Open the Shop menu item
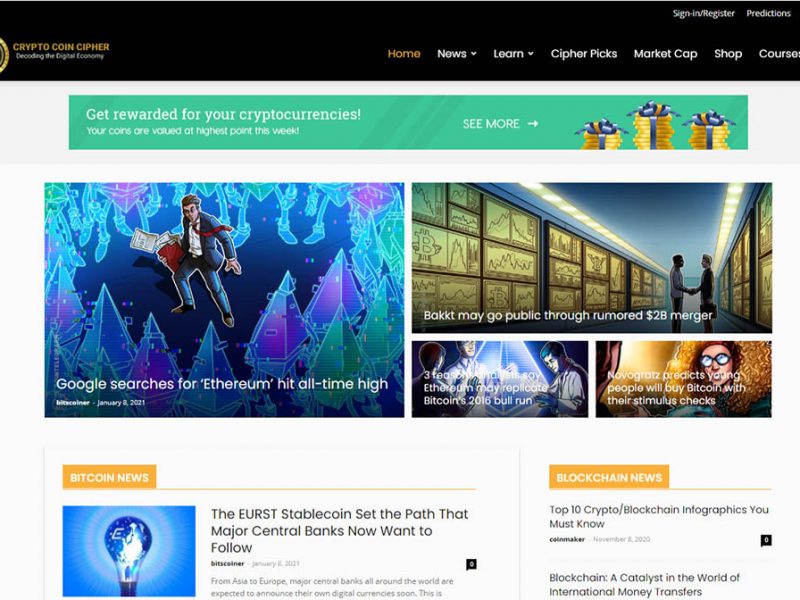The width and height of the screenshot is (800, 600). (728, 54)
